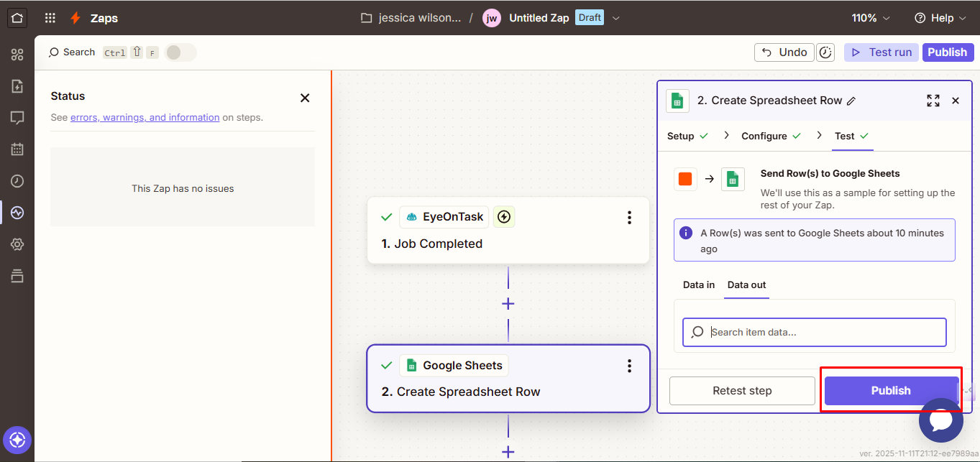This screenshot has width=980, height=462.
Task: Expand the 110% zoom level dropdown
Action: tap(871, 18)
